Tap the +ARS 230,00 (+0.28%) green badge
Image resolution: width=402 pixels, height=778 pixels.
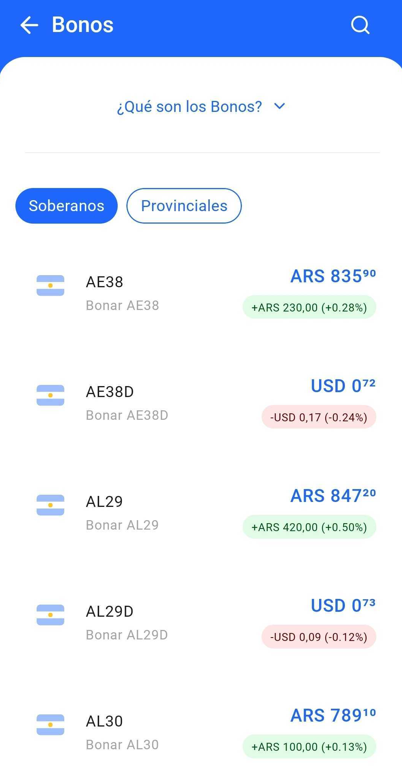309,307
